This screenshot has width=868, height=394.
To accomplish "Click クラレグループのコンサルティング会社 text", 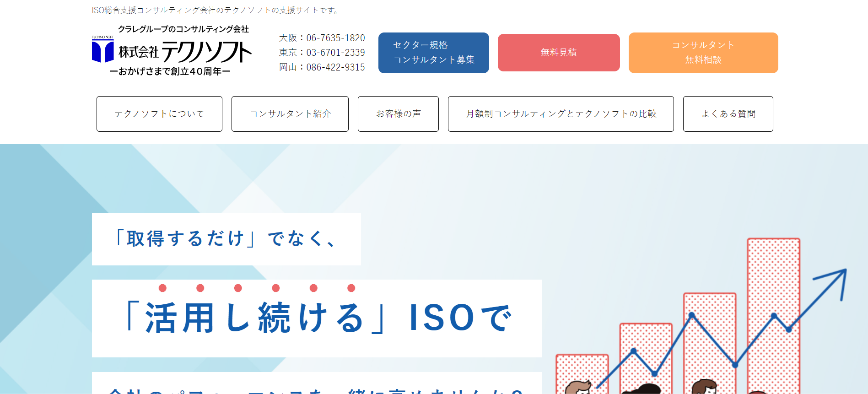I will [183, 29].
